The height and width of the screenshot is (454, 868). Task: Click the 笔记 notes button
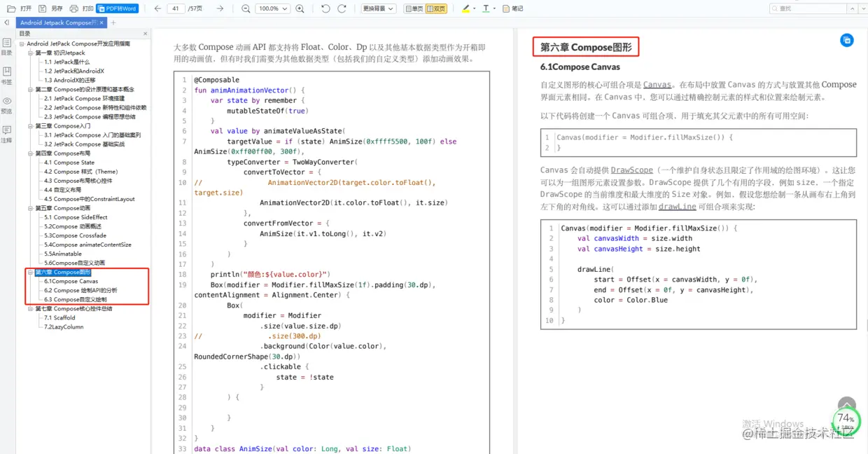click(512, 8)
